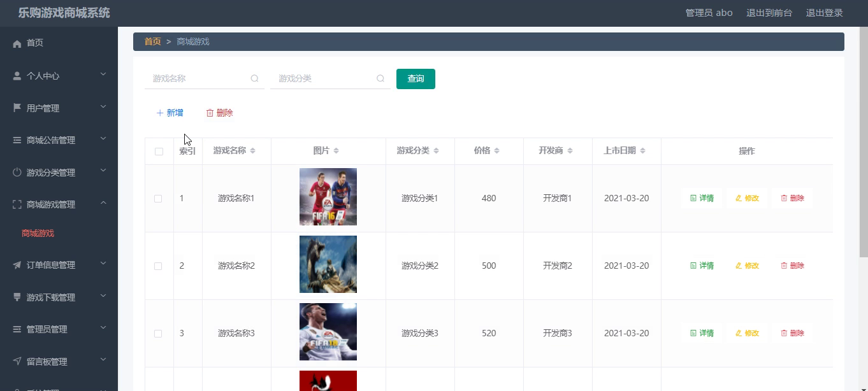Open 订单信息管理 menu label

click(51, 265)
